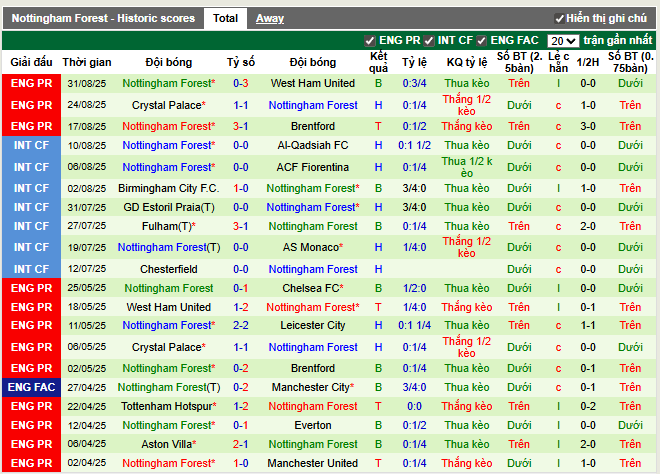660x474 pixels.
Task: Click Thua 1/2 kèo result for Fiorentina match
Action: (467, 167)
